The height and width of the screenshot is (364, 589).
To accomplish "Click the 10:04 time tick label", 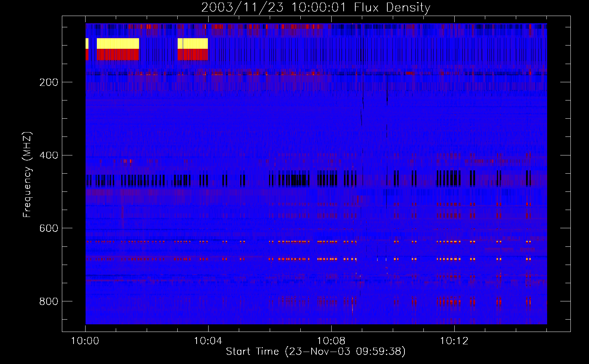I will 208,341.
